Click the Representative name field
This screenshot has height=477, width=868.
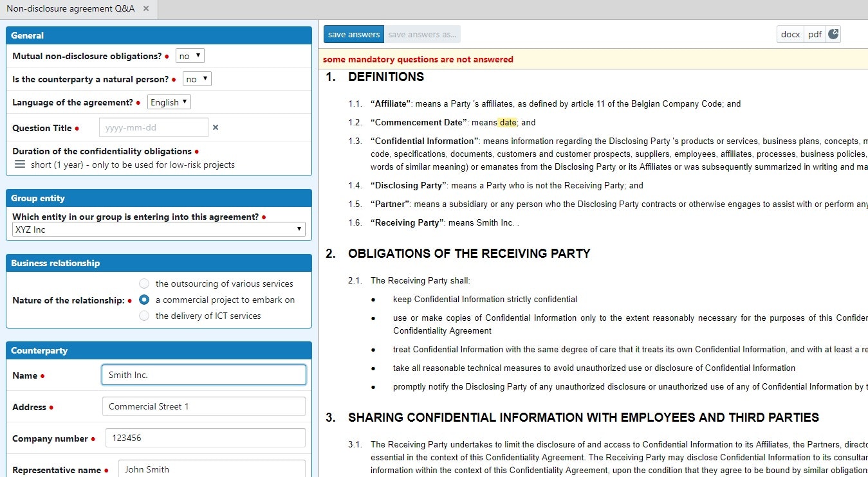(x=212, y=469)
